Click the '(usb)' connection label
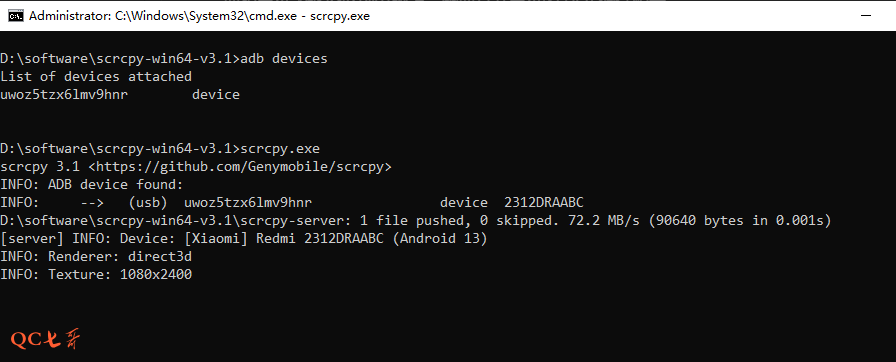This screenshot has width=896, height=362. tap(147, 203)
